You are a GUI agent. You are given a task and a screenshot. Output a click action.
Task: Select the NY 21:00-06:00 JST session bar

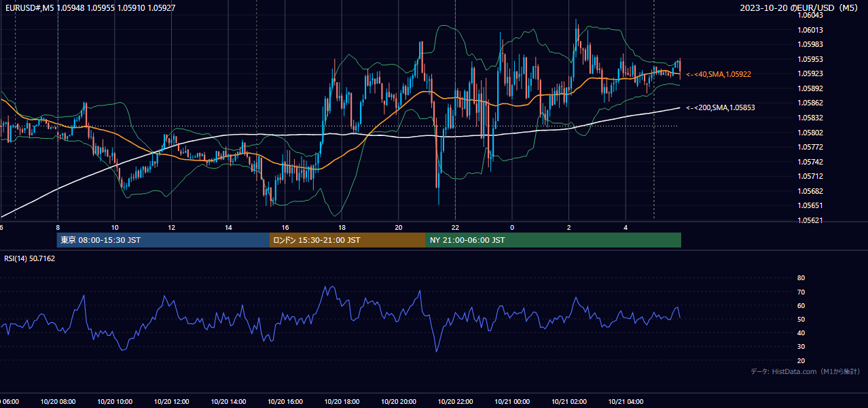(x=554, y=240)
